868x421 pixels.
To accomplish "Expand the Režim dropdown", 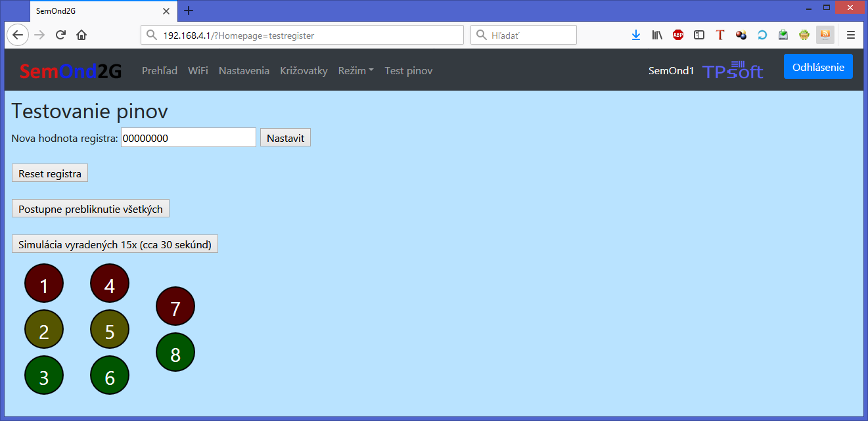I will [x=356, y=70].
